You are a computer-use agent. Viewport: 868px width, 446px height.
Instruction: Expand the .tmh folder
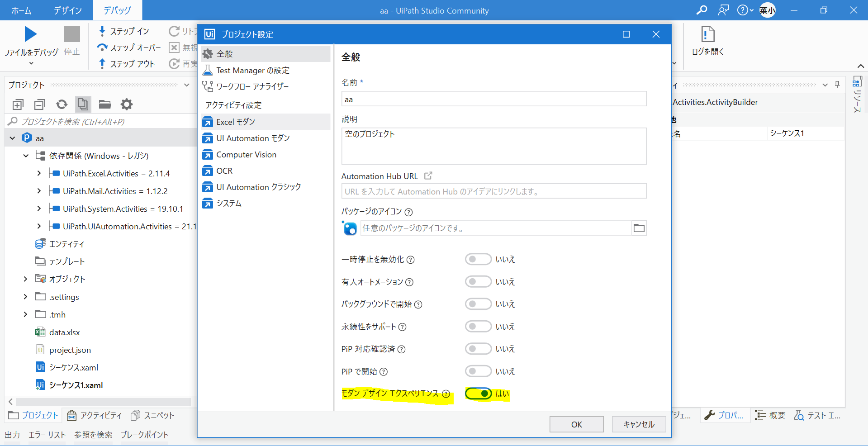(26, 314)
